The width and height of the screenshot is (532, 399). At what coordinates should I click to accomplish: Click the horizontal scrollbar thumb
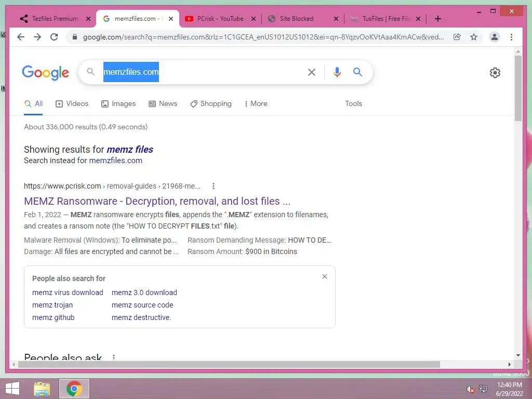tap(229, 364)
